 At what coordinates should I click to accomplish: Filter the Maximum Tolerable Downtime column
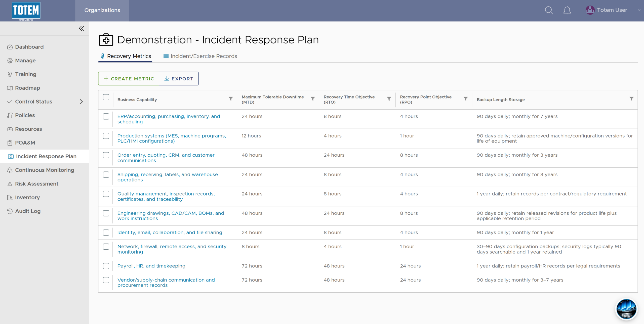tap(313, 99)
